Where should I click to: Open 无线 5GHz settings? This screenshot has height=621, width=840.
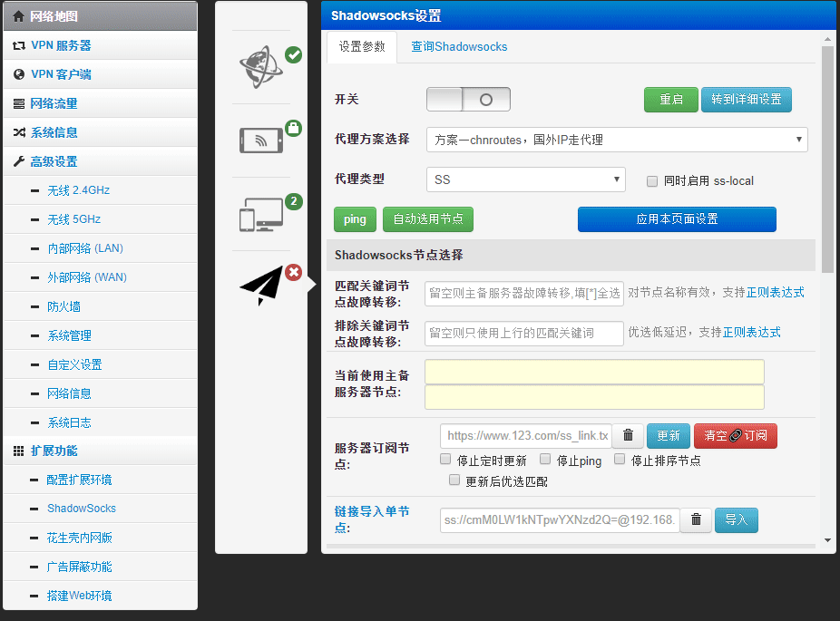click(101, 219)
